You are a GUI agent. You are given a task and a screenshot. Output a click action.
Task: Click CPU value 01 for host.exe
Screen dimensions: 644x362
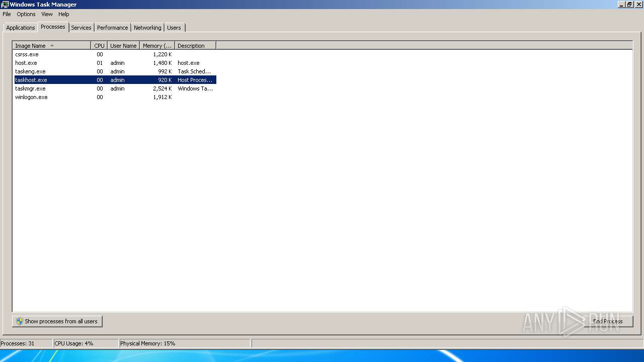(x=100, y=63)
